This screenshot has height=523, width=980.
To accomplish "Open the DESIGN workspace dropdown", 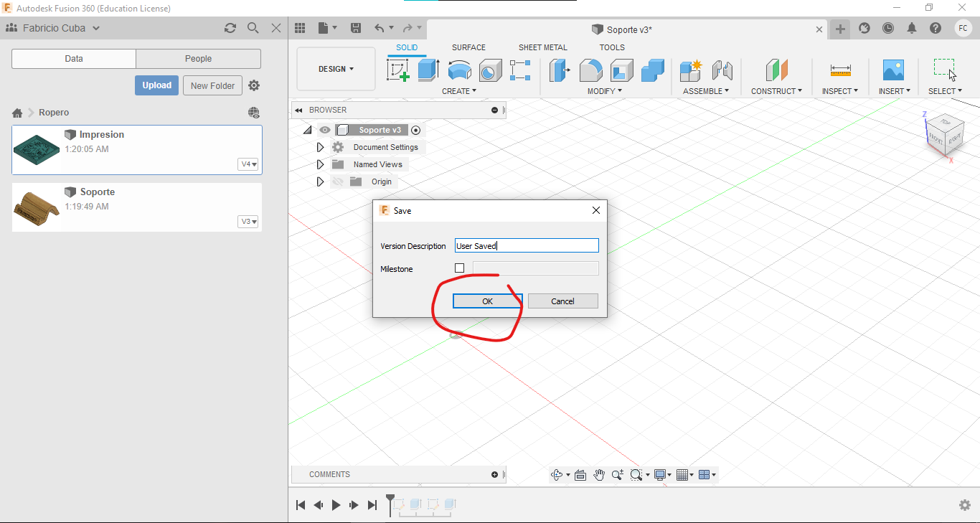I will [336, 69].
